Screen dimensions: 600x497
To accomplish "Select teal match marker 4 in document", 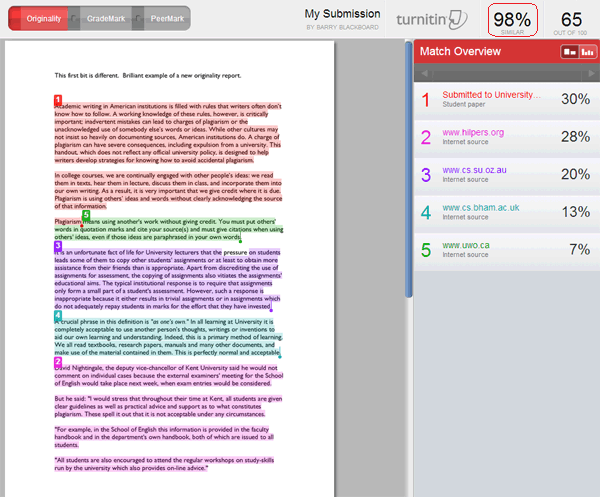I will click(58, 315).
